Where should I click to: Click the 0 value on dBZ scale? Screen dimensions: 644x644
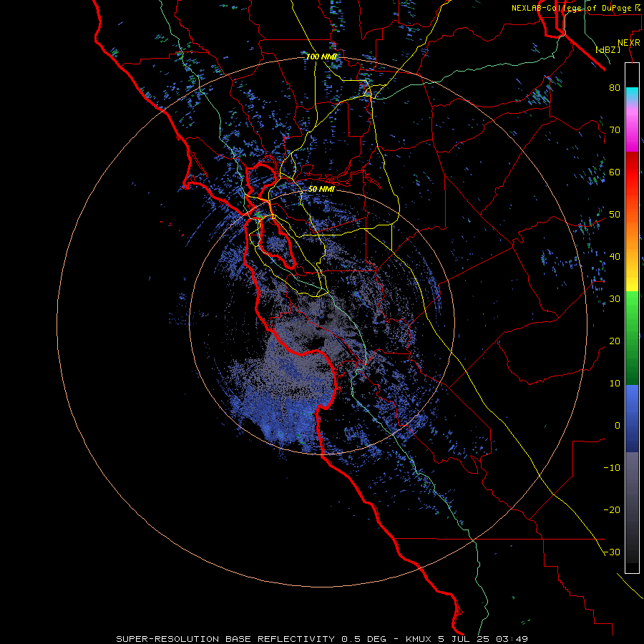click(x=617, y=426)
